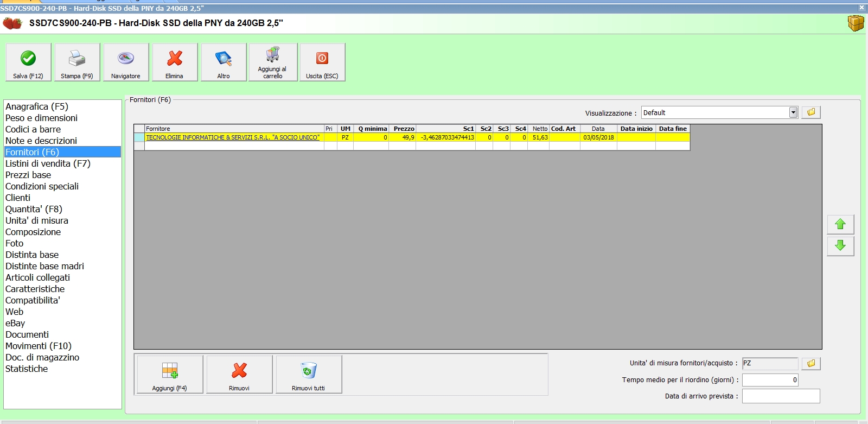The image size is (868, 424).
Task: Open Note e descrizioni section
Action: 62,141
